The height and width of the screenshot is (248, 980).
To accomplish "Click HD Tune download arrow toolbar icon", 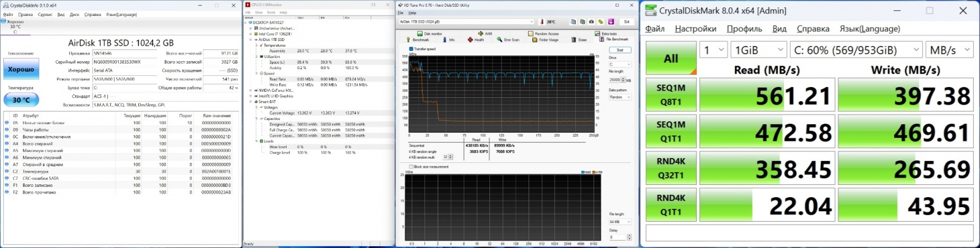I will (611, 21).
